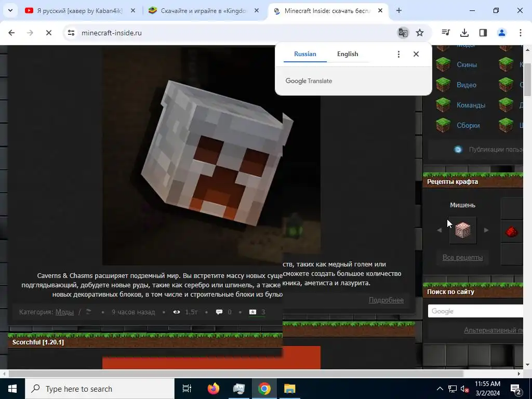Open the muted volume tray icon
Screen dimensions: 532x399
[x=464, y=389]
